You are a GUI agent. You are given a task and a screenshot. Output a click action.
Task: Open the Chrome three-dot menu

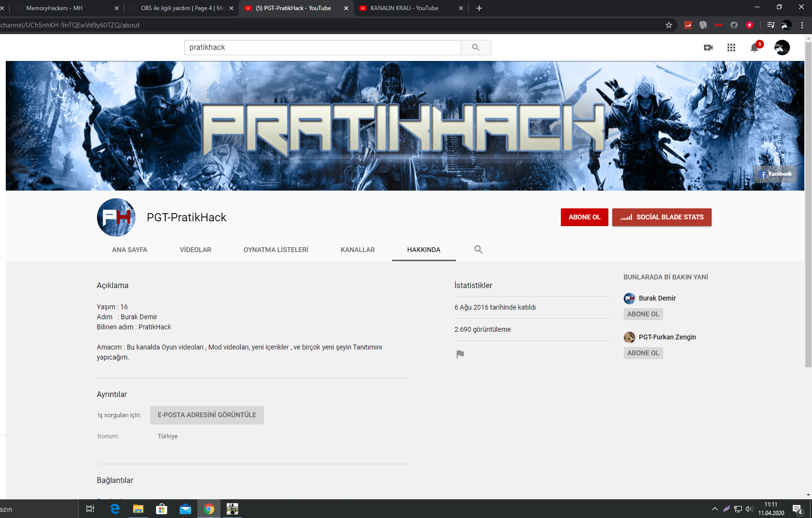[802, 25]
